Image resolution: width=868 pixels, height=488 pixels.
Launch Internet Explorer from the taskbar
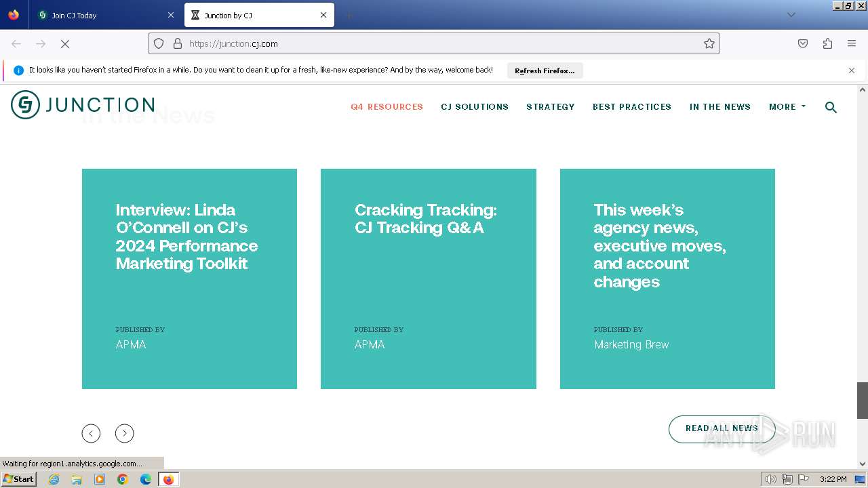pos(54,479)
